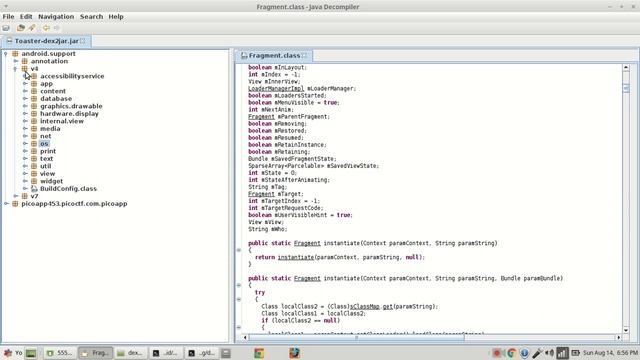Click the accessibilityservice package icon
This screenshot has height=360, width=640.
click(x=34, y=76)
